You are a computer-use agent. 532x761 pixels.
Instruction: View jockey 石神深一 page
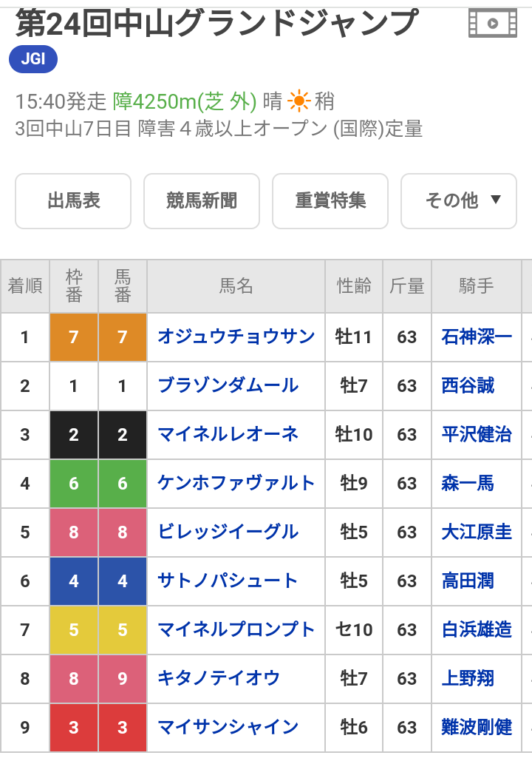(477, 336)
